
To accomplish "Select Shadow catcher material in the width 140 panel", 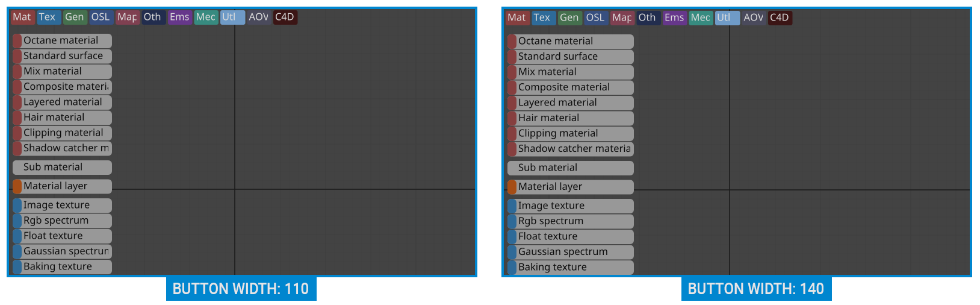I will pyautogui.click(x=570, y=149).
